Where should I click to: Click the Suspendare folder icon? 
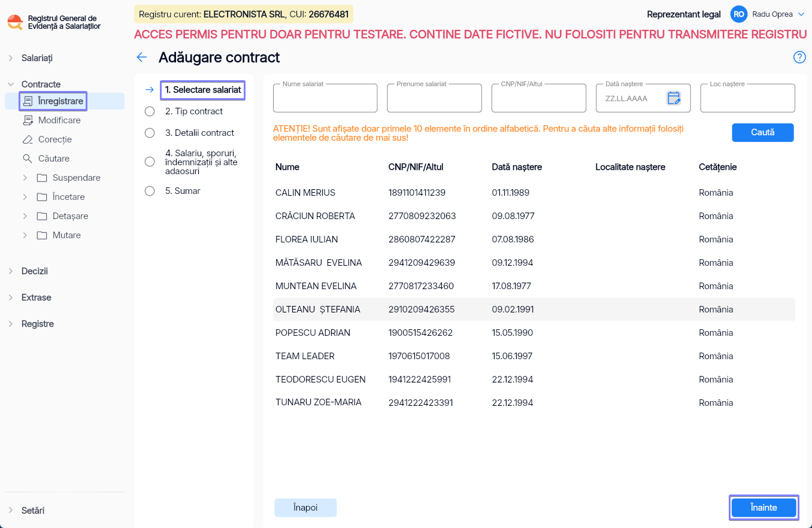[x=42, y=178]
